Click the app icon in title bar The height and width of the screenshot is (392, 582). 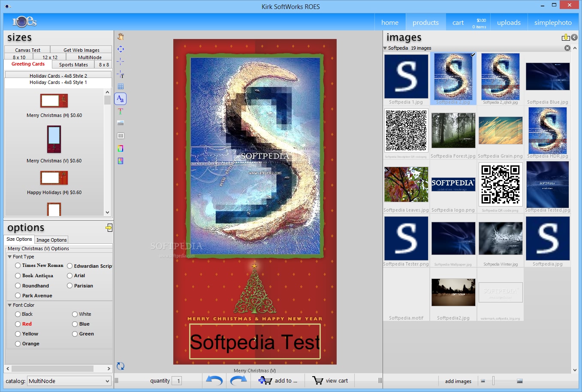pyautogui.click(x=8, y=6)
